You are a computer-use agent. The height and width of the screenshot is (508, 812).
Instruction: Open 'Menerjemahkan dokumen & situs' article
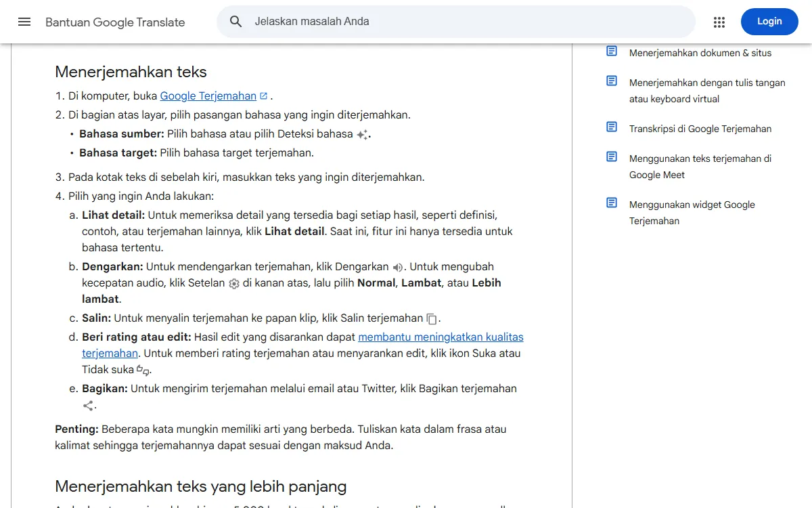coord(700,53)
